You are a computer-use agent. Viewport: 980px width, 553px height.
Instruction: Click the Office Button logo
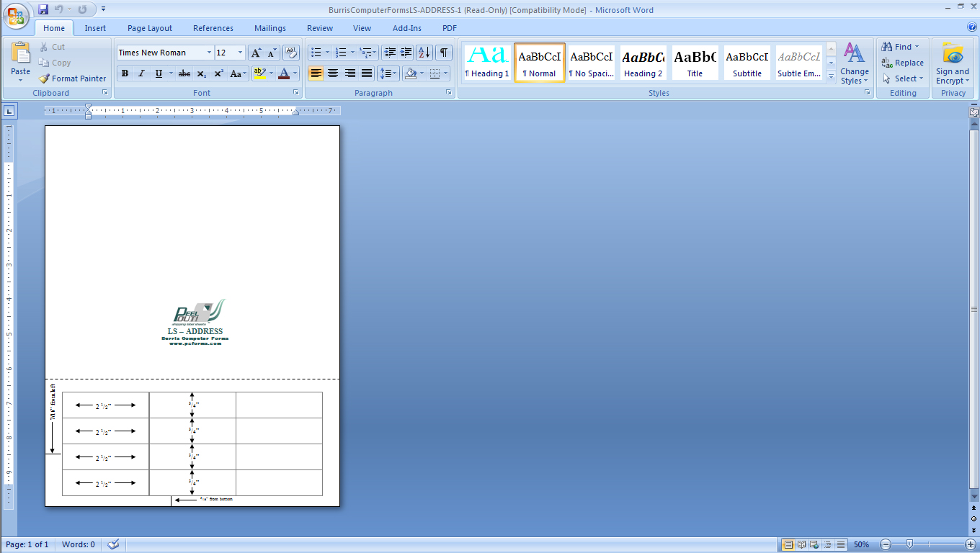(x=16, y=15)
